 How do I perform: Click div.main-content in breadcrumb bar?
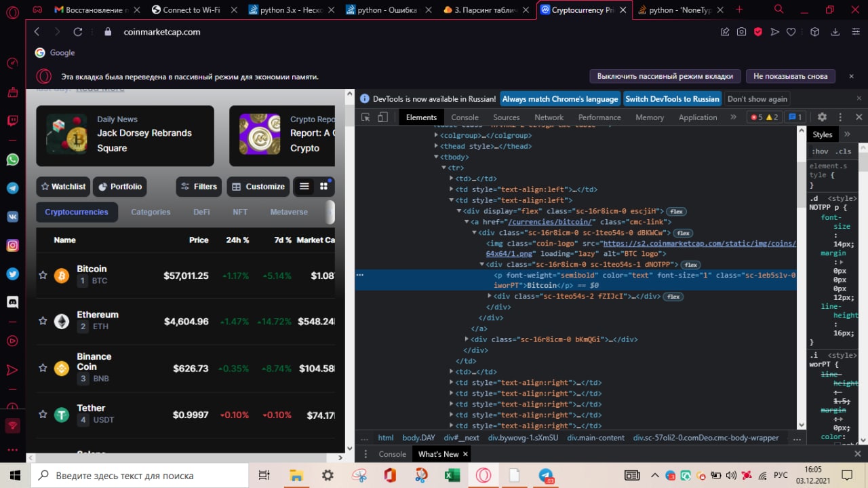(595, 438)
